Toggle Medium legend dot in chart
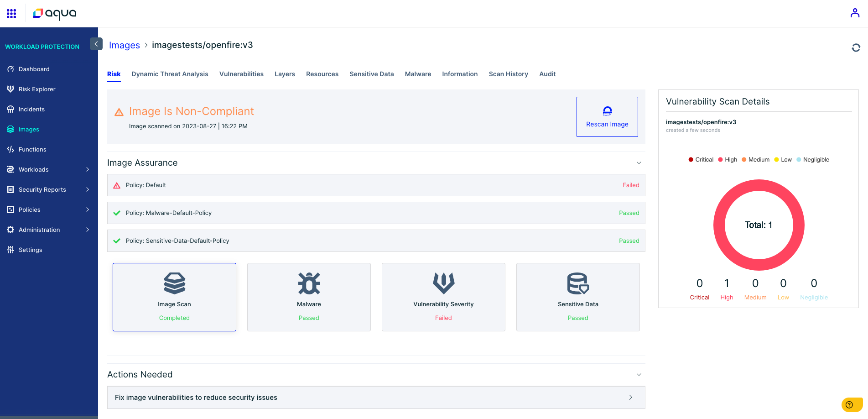This screenshot has width=868, height=419. pos(744,160)
